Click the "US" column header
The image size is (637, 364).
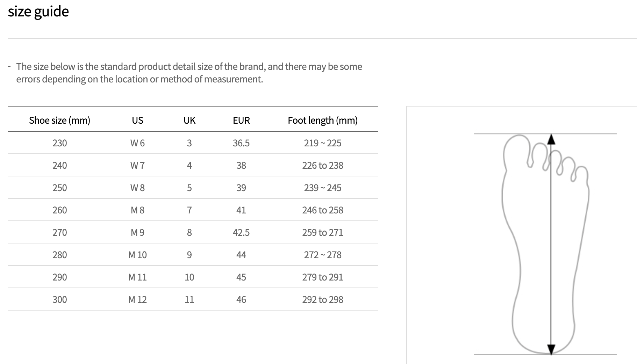(x=137, y=121)
